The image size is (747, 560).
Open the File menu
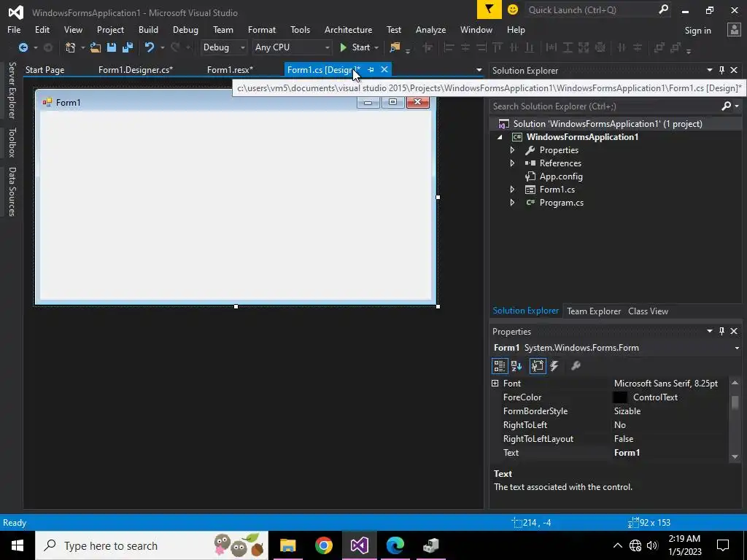click(x=14, y=29)
